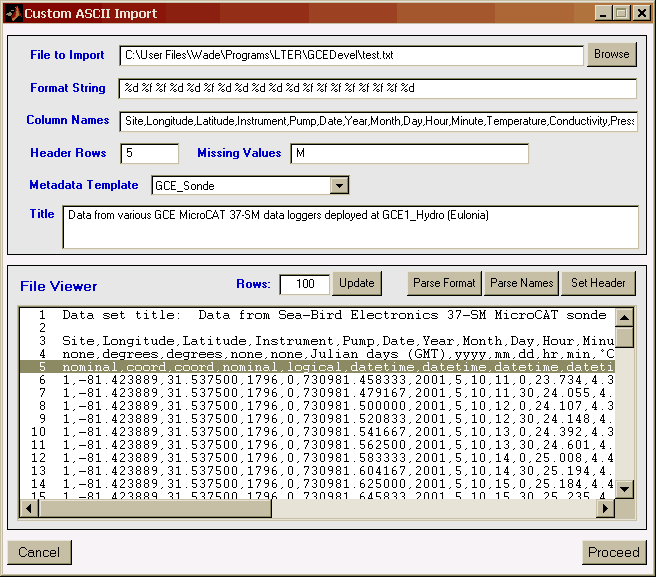This screenshot has height=577, width=656.
Task: Select highlighted line 5 in File Viewer
Action: click(320, 367)
